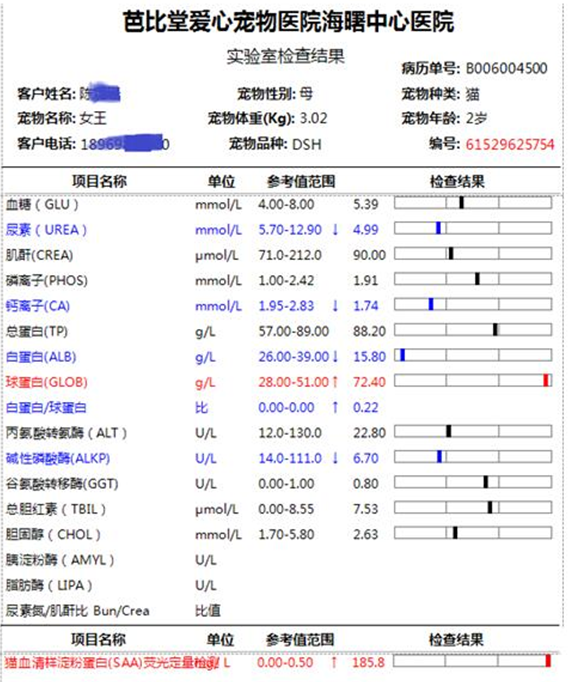This screenshot has height=682, width=576.
Task: Click the red GLOB result bar marker
Action: 546,381
